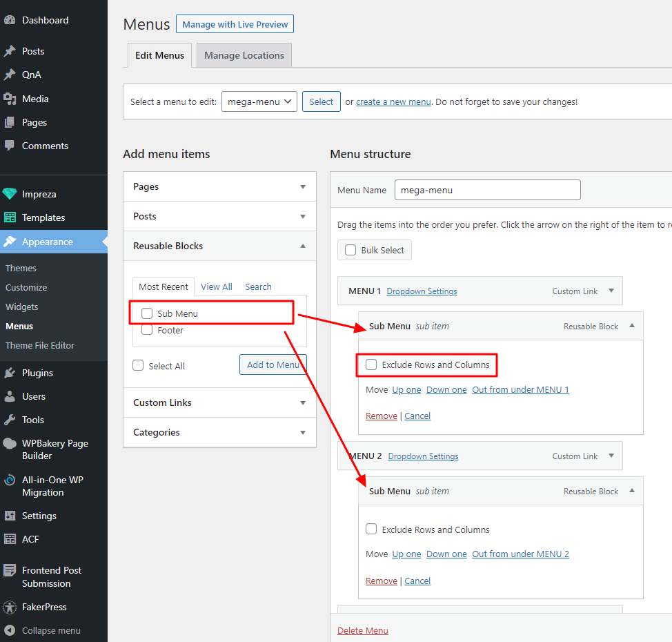Open Dropdown Settings for MENU 2

(423, 456)
